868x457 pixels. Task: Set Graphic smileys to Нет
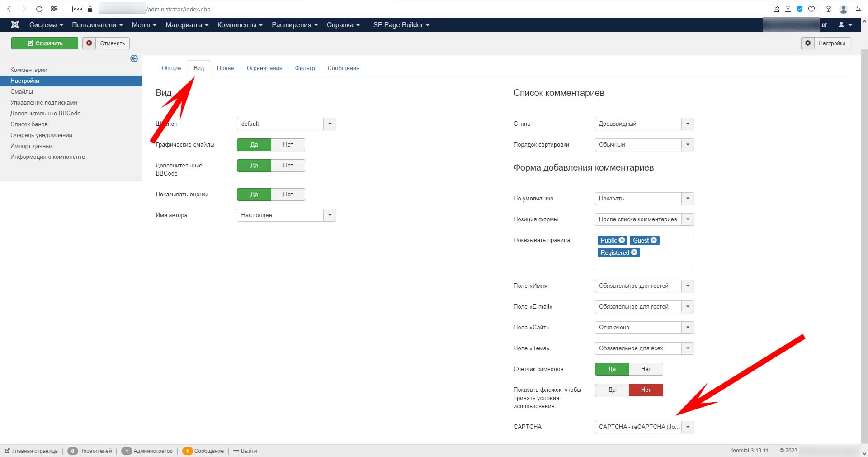(288, 145)
